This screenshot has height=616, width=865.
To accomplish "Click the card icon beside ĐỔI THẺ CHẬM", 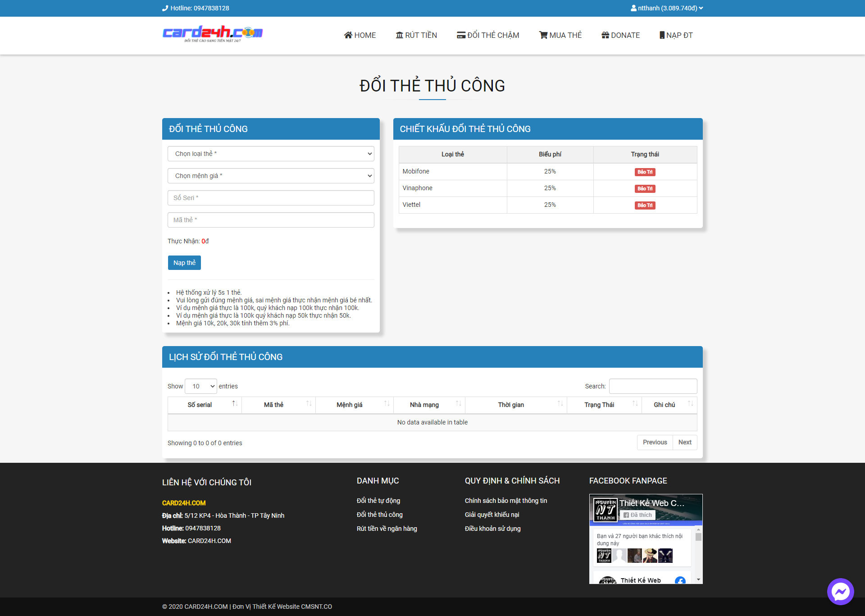I will 461,35.
